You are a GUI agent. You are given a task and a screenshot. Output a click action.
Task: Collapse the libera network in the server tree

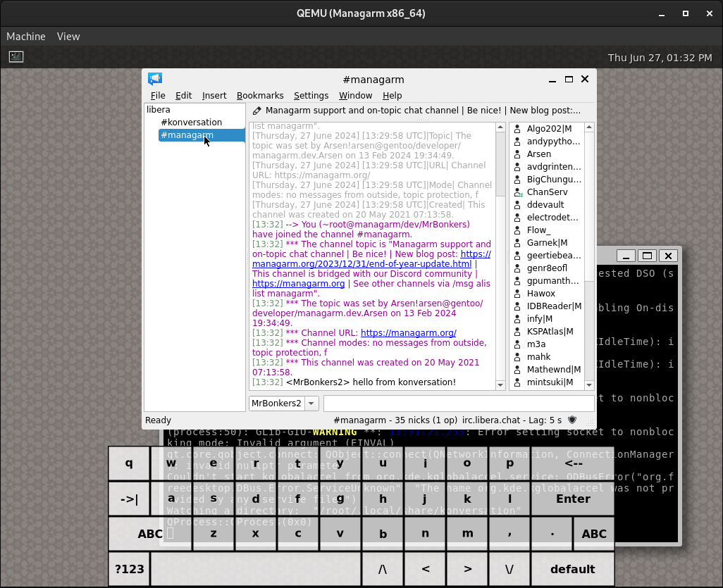(x=158, y=109)
